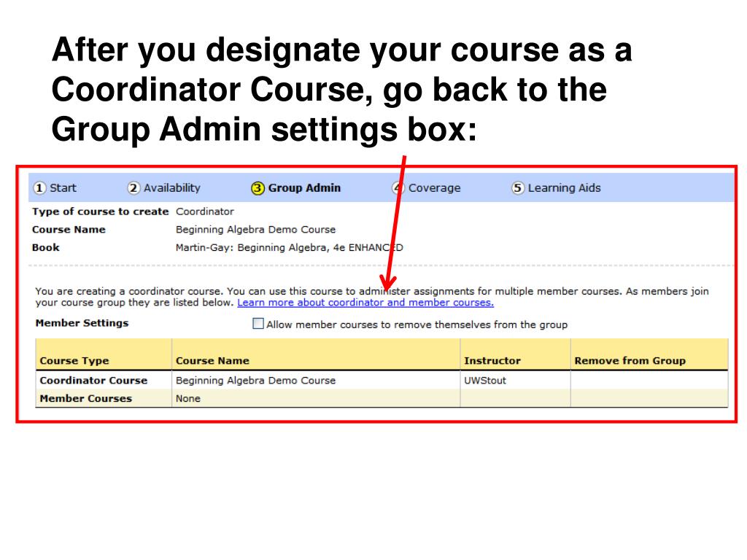Select the Member Courses row label
Image resolution: width=747 pixels, height=560 pixels.
coord(86,399)
